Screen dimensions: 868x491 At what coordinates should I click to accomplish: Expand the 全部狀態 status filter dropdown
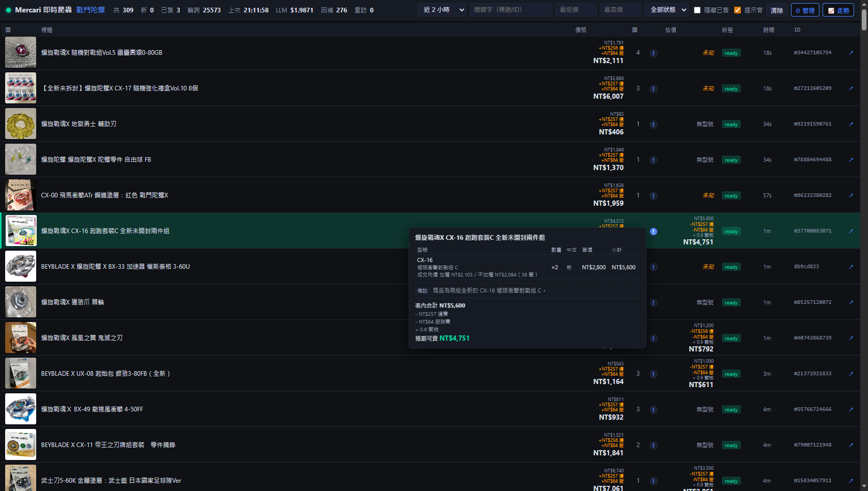click(x=668, y=10)
